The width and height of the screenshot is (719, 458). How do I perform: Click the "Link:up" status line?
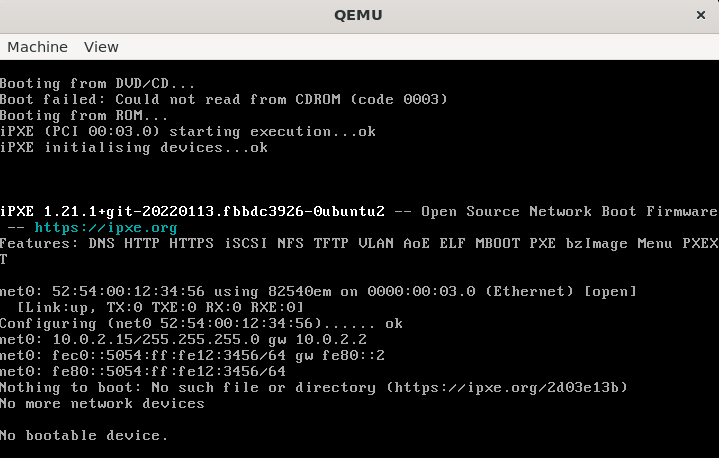point(160,307)
